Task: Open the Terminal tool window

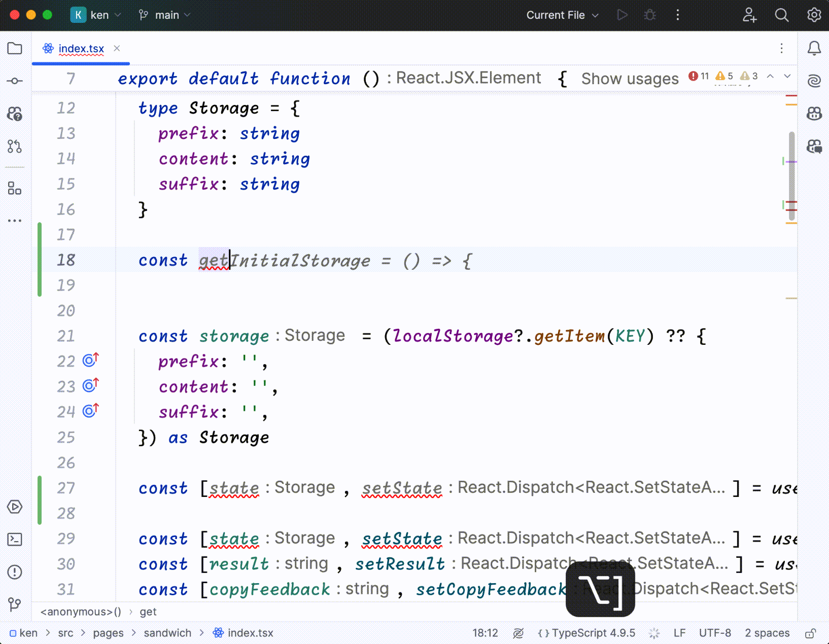Action: point(15,539)
